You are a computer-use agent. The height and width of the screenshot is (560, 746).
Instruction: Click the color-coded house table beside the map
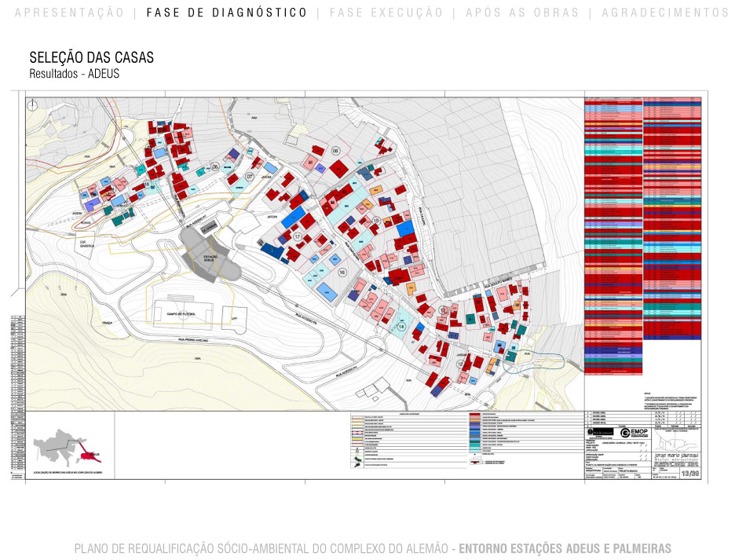tap(643, 236)
